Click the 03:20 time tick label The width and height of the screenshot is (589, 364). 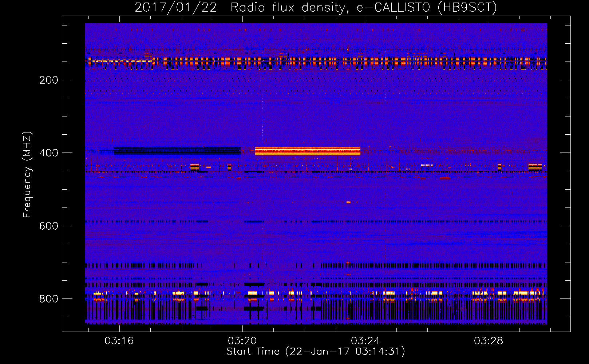[242, 341]
